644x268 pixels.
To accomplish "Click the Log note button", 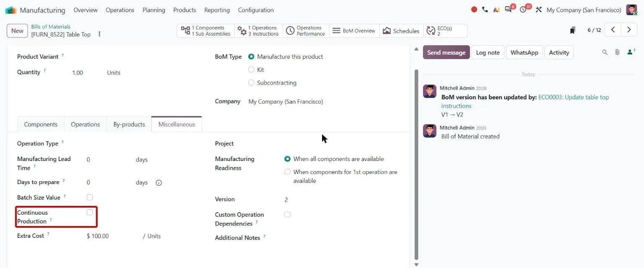I will point(488,52).
